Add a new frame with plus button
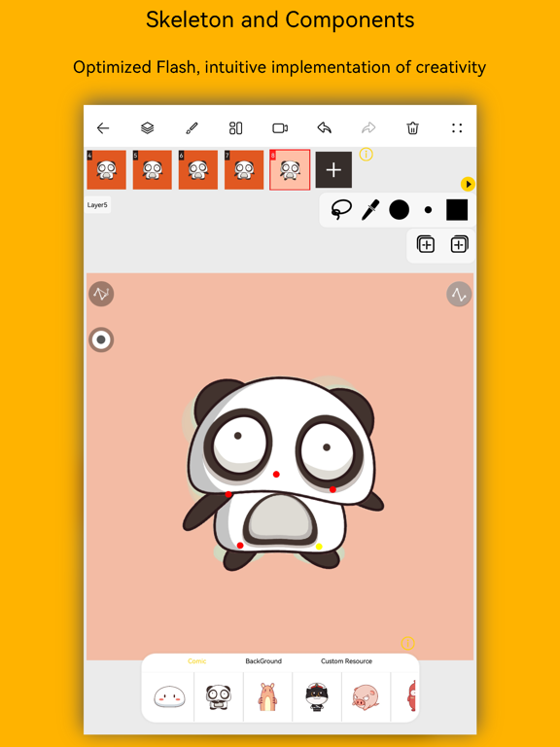 click(333, 170)
